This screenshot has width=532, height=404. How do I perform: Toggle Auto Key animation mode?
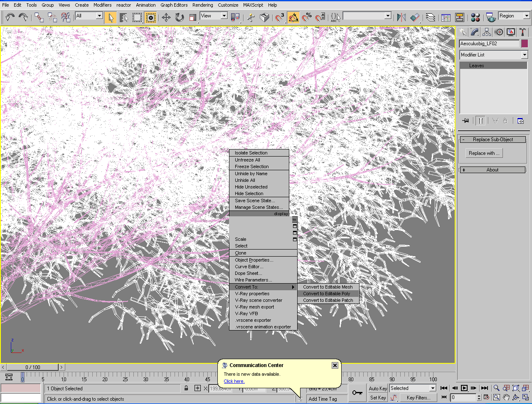click(377, 388)
